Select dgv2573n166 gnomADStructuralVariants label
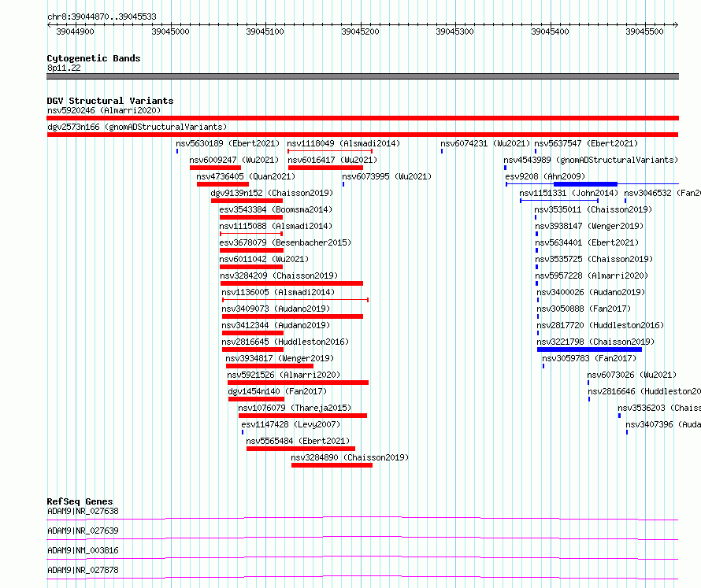701x588 pixels. click(137, 127)
